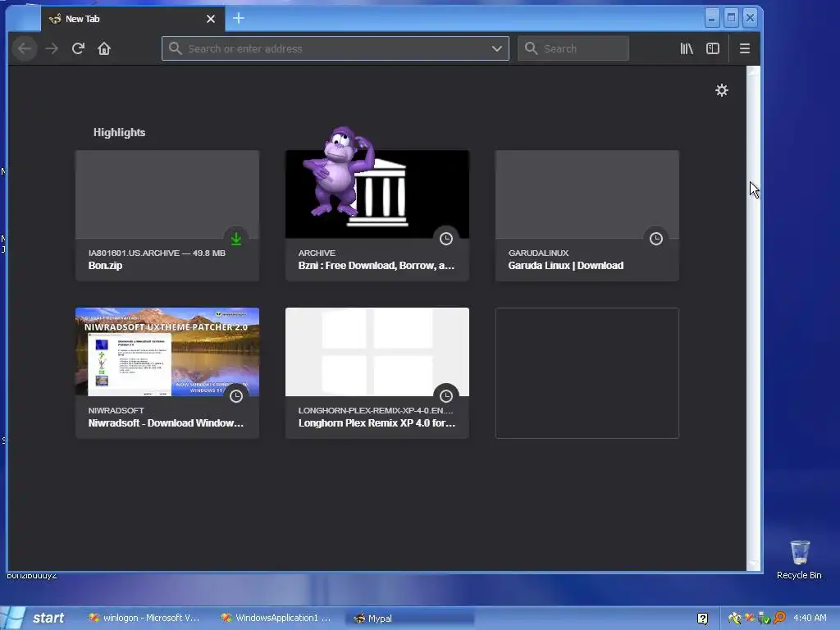Open the browser home page
The height and width of the screenshot is (630, 840).
pos(104,48)
